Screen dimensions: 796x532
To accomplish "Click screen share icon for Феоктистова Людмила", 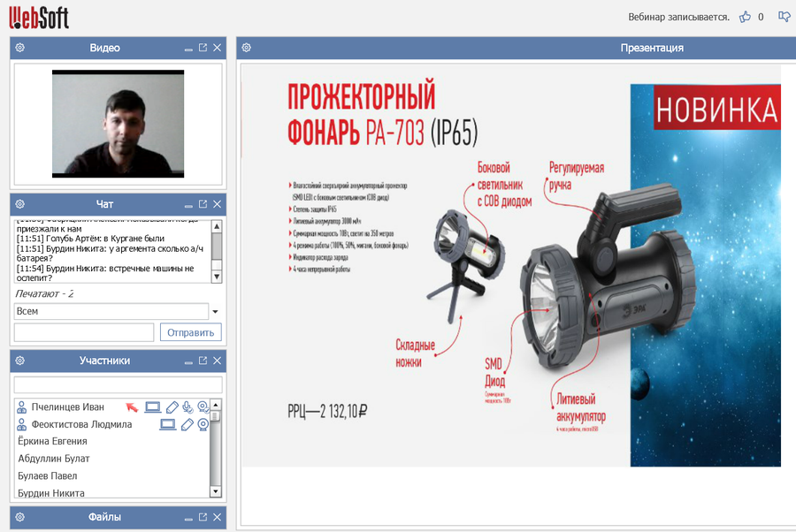I will (167, 424).
